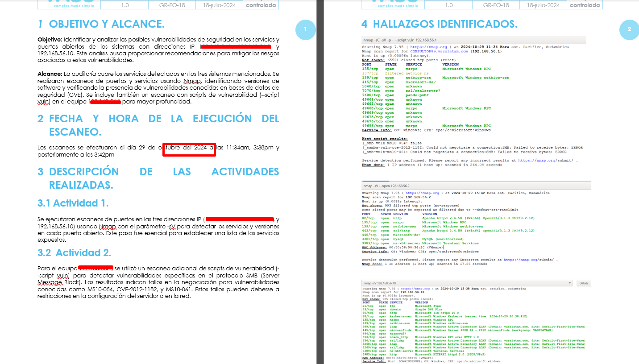Click the row 82/tcp open http Apache httpd
This screenshot has height=364, width=639.
pyautogui.click(x=448, y=218)
